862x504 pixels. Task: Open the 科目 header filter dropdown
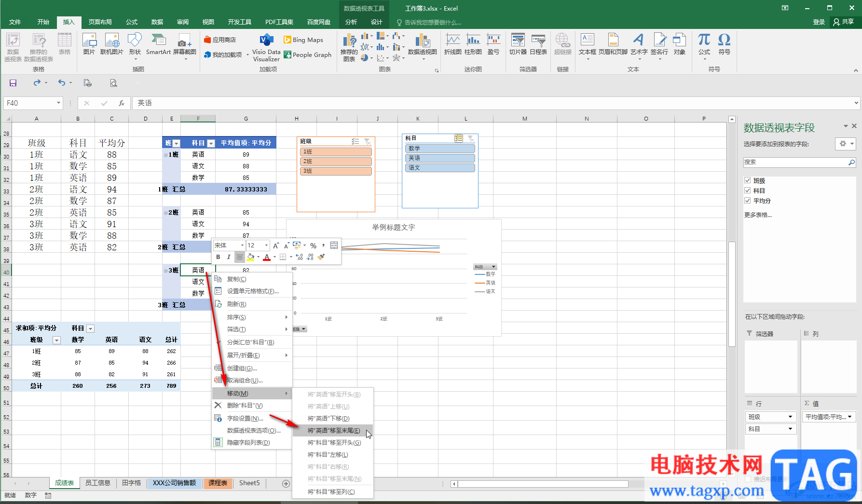coord(211,143)
